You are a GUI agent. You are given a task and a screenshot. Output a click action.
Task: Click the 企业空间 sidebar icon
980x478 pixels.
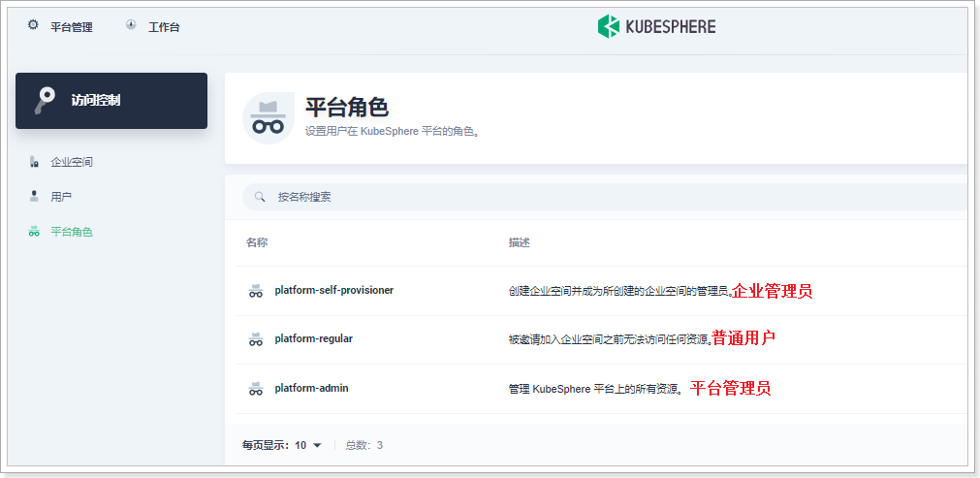point(34,163)
